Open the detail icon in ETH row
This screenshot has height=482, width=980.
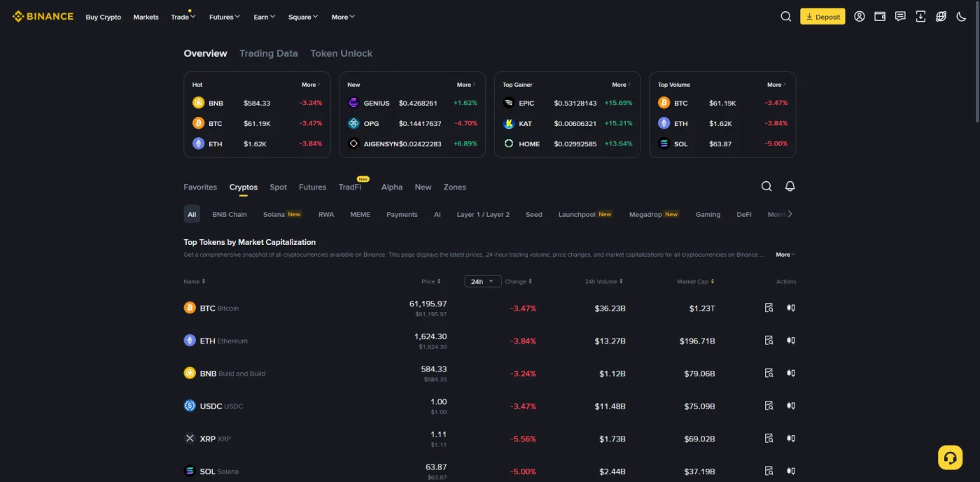click(x=769, y=341)
